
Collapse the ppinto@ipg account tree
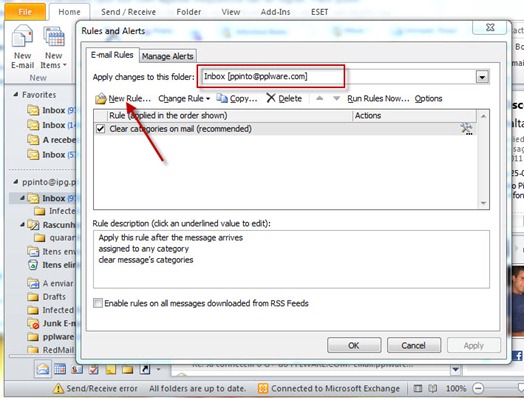(x=16, y=182)
